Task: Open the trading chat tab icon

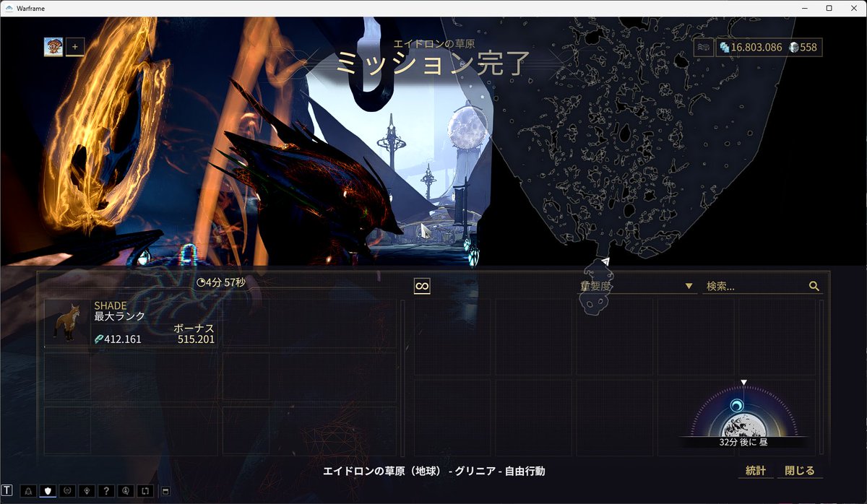Action: click(145, 491)
